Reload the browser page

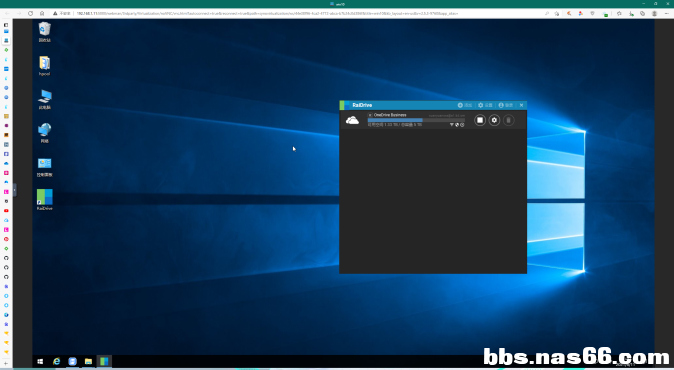pos(31,13)
